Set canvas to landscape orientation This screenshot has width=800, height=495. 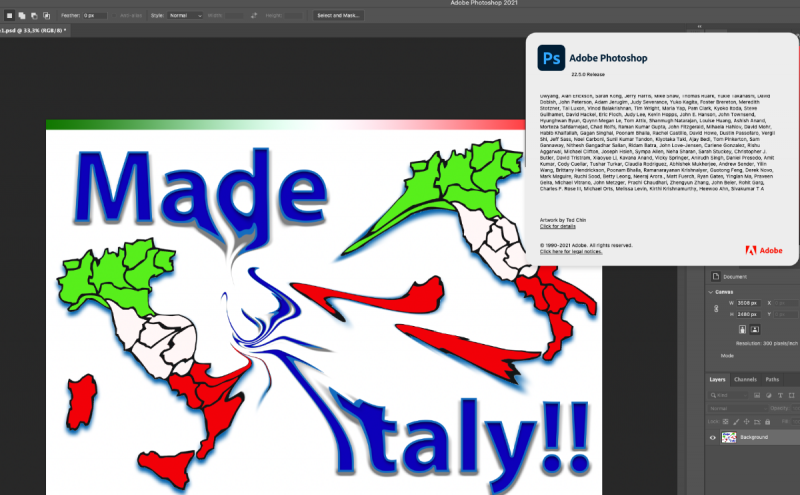tap(755, 330)
